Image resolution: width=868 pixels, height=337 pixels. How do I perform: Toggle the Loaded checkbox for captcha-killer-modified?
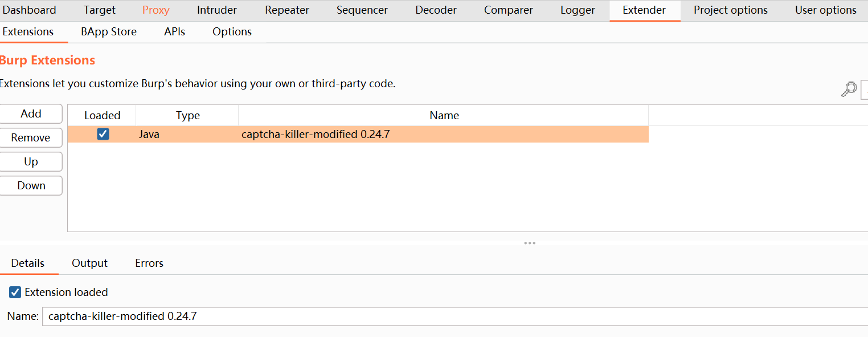tap(103, 134)
